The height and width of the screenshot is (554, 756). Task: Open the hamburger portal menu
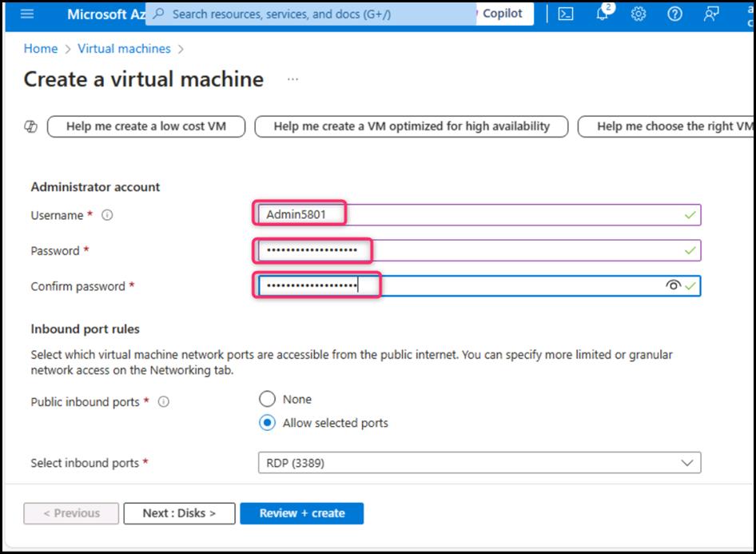point(27,14)
